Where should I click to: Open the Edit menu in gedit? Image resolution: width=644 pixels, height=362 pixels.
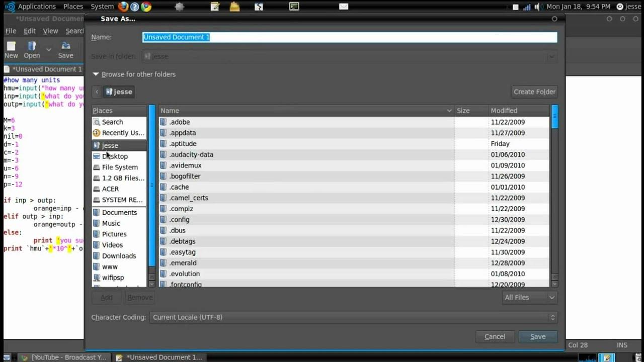click(x=30, y=31)
